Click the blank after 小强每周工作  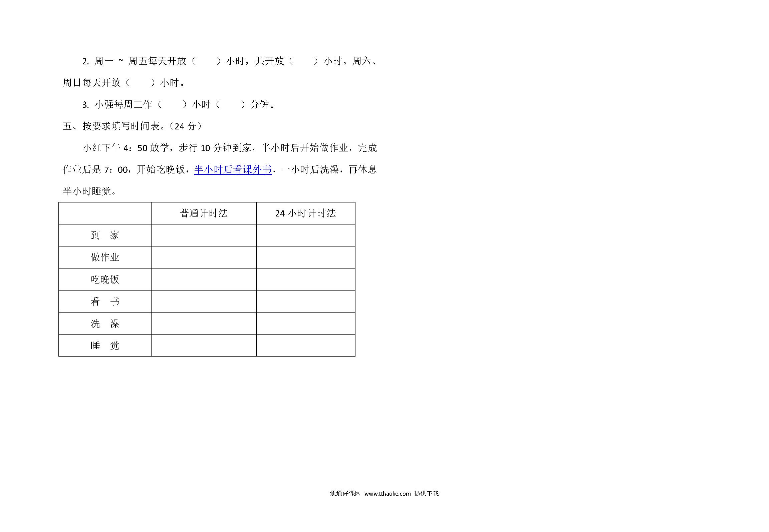point(172,104)
